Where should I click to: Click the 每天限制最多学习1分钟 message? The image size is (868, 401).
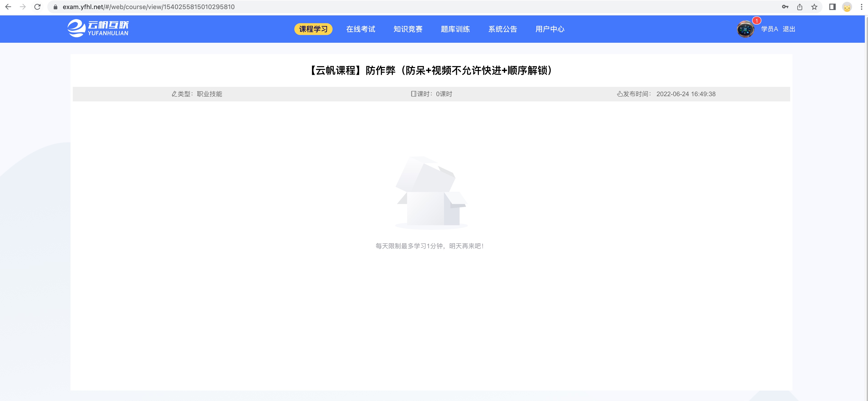430,246
